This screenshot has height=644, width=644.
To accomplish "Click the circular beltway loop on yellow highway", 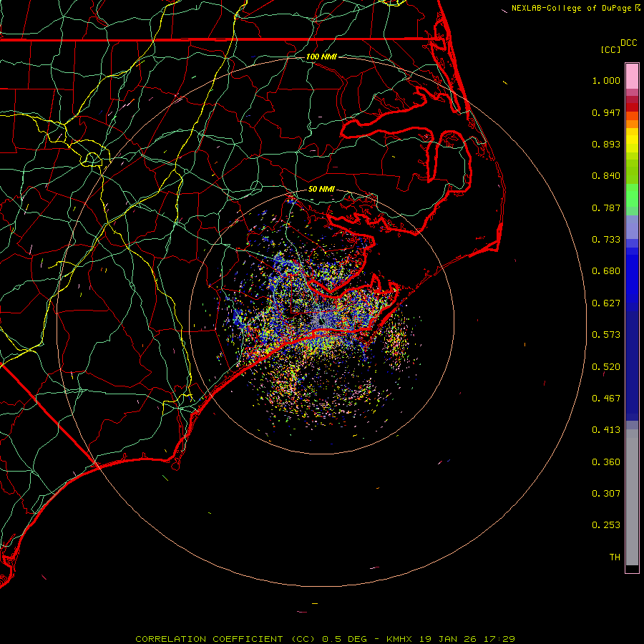I will (x=92, y=159).
